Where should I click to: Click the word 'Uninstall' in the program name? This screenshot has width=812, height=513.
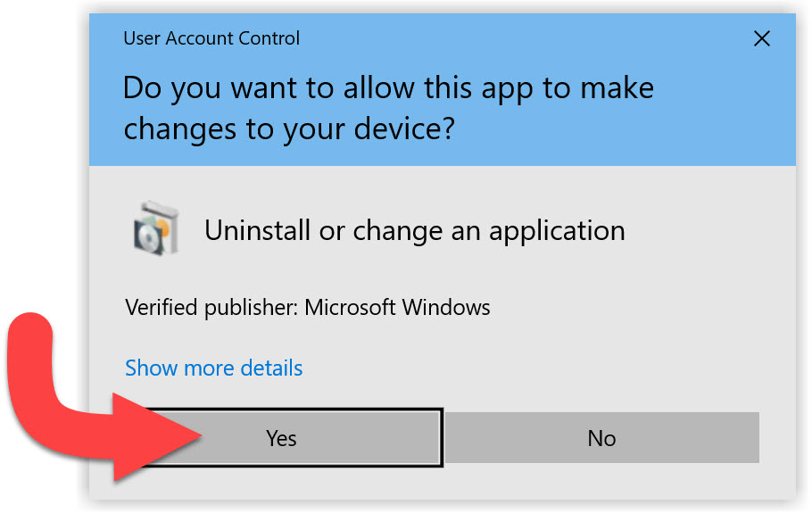258,230
